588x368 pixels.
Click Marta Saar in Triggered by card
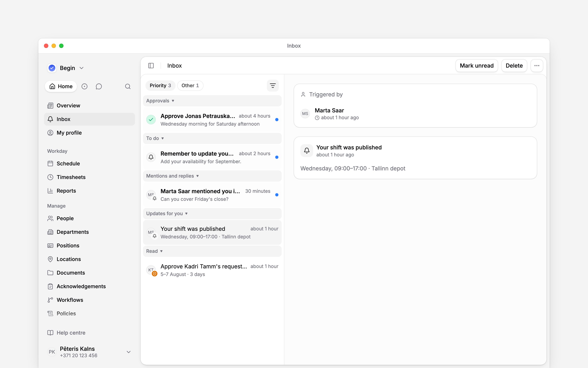tap(329, 110)
